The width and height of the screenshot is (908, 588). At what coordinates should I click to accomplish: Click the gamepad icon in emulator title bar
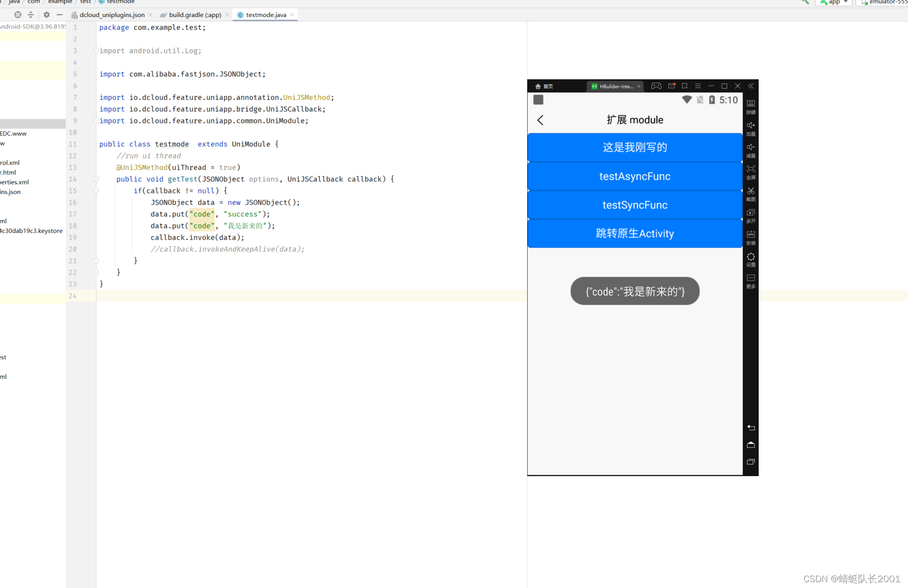656,86
